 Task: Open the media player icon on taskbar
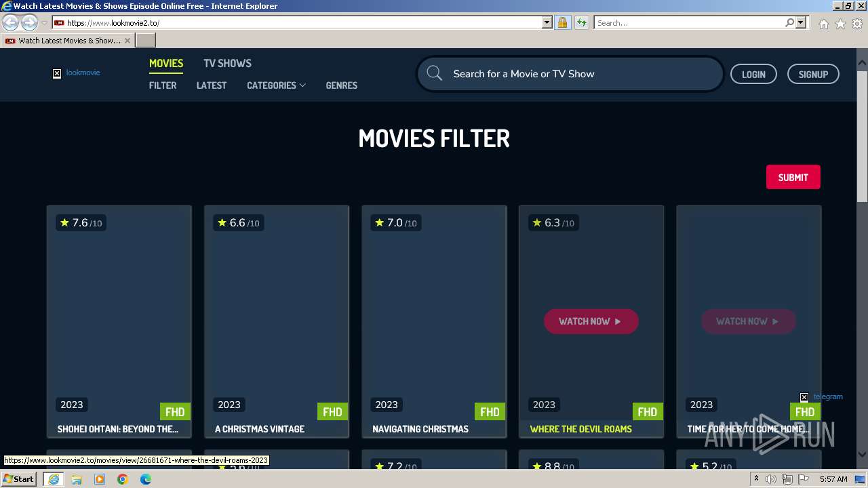(x=100, y=479)
